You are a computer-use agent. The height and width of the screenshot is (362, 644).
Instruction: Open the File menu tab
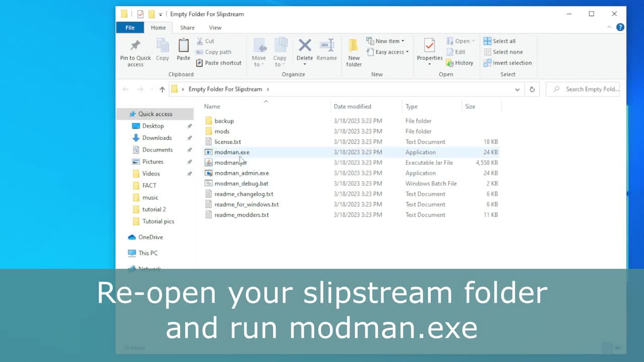[x=130, y=28]
